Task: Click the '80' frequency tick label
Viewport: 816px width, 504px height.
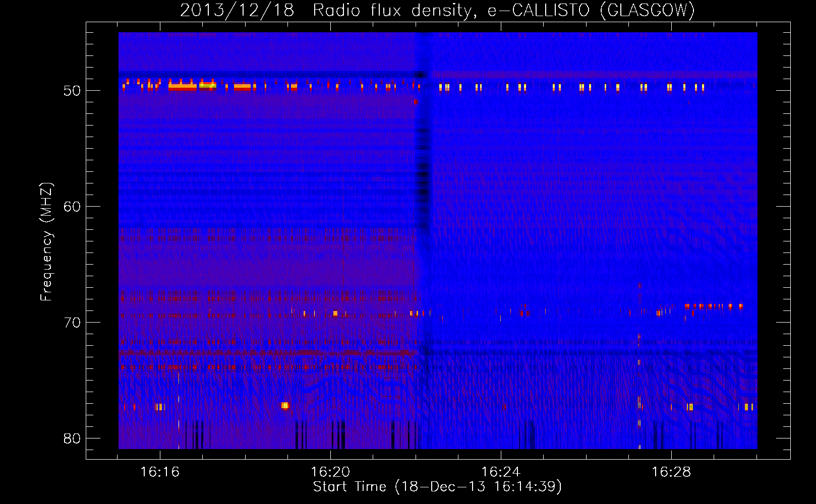Action: [72, 438]
